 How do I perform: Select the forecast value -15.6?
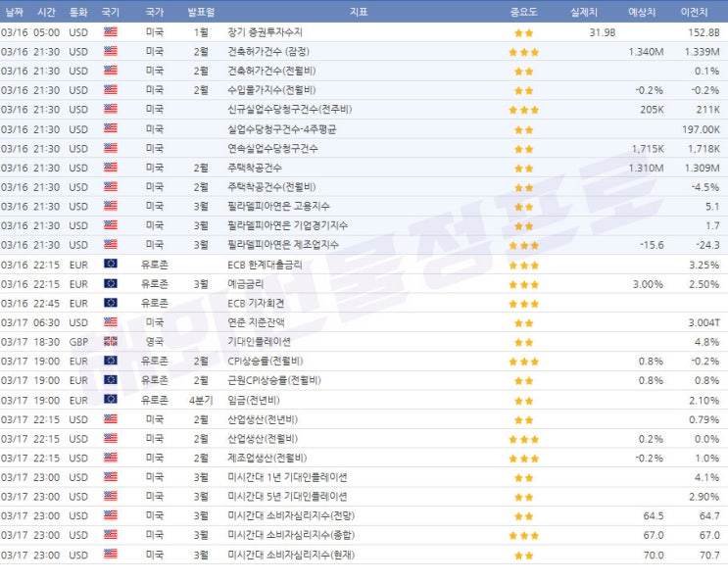click(x=652, y=245)
